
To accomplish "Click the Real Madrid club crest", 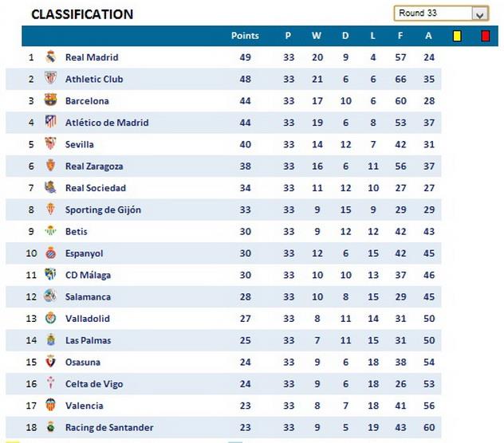I will click(x=50, y=57).
